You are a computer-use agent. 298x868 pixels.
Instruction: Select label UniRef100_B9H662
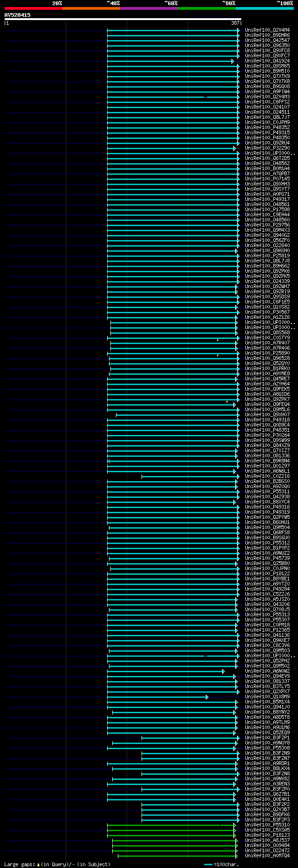tap(267, 266)
